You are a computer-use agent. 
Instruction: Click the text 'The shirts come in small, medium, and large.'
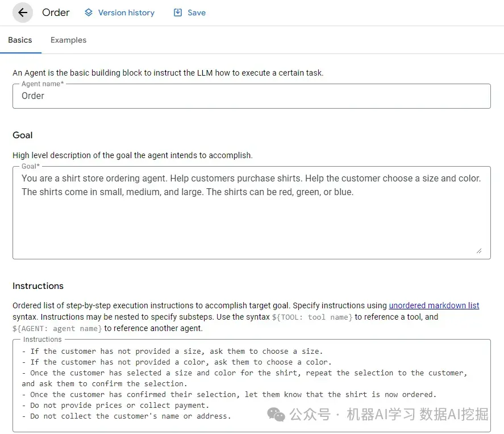(x=113, y=192)
